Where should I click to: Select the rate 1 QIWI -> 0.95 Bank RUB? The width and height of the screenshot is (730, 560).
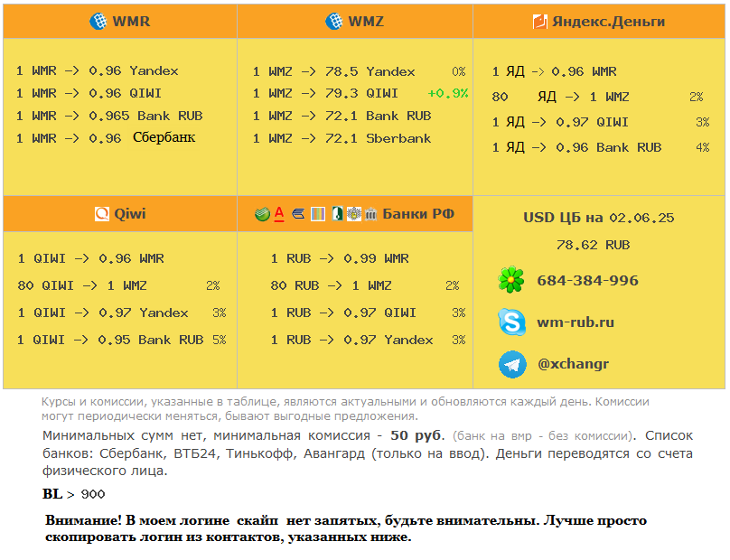pos(110,340)
